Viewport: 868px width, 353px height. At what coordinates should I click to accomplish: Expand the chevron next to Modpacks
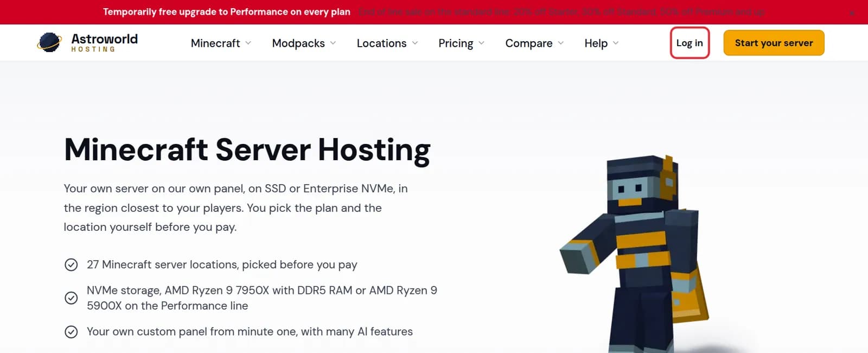(333, 43)
